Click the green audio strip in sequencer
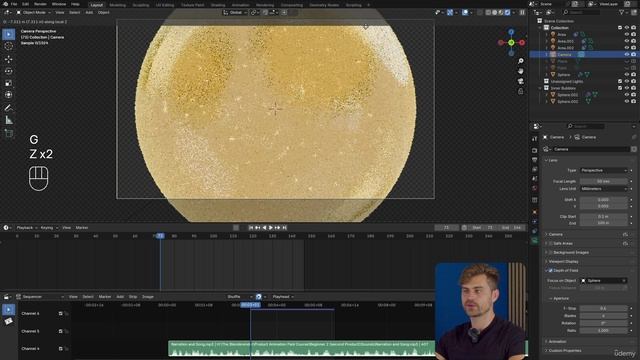This screenshot has height=360, width=640. [302, 348]
